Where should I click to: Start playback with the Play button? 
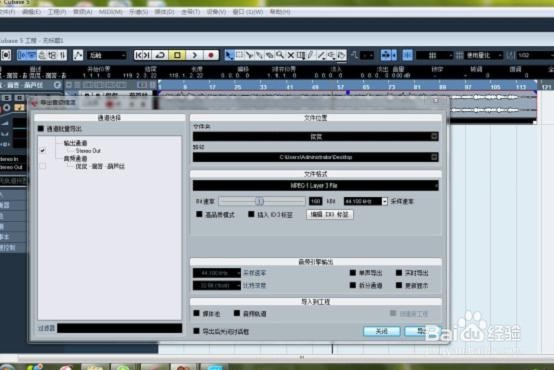(x=194, y=55)
